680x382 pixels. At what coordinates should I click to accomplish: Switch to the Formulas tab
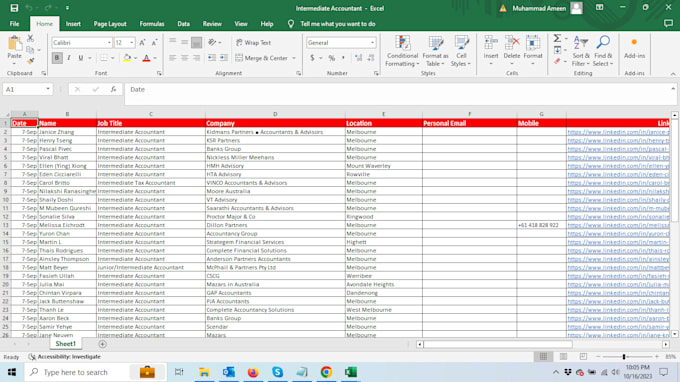(x=152, y=24)
